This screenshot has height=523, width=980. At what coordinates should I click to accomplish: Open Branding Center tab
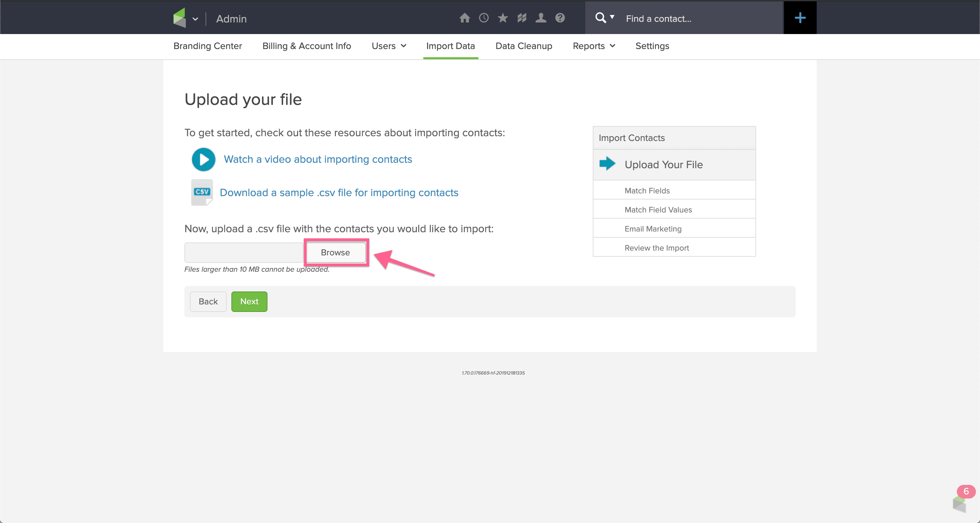click(207, 46)
